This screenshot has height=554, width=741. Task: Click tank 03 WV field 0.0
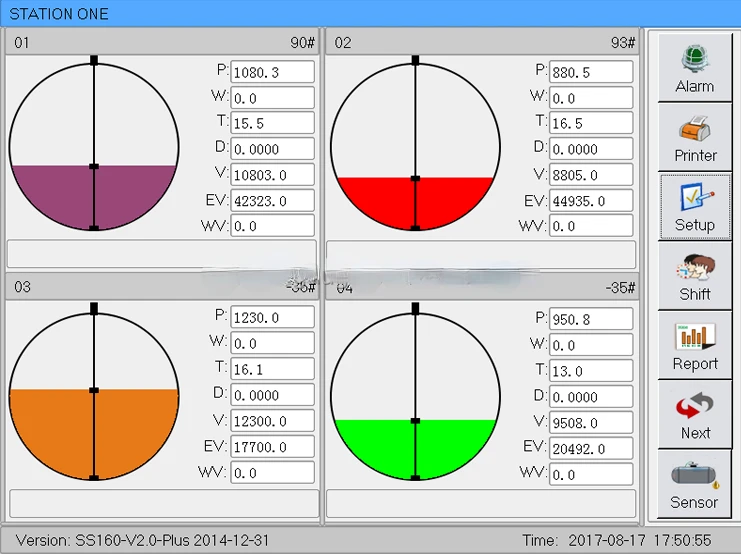point(272,473)
